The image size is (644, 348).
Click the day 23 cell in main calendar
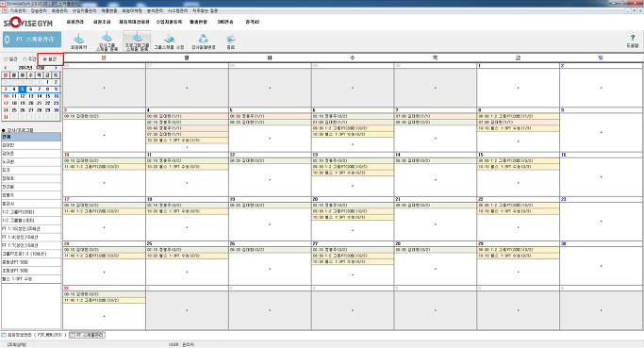click(x=601, y=219)
